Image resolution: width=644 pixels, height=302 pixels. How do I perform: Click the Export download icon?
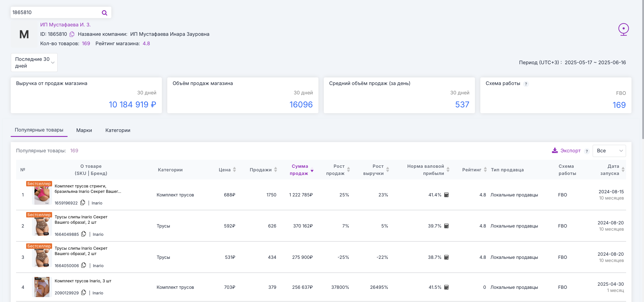tap(555, 151)
